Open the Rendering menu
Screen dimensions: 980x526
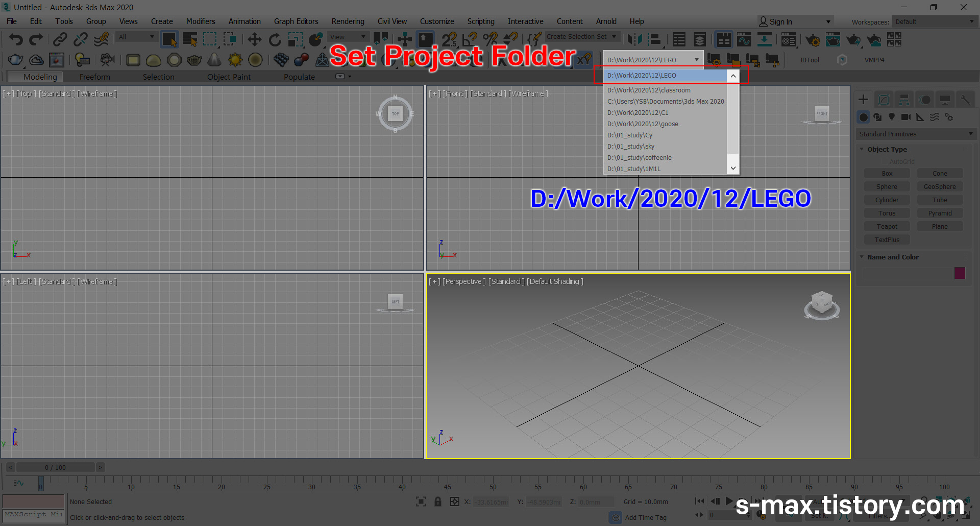(348, 21)
